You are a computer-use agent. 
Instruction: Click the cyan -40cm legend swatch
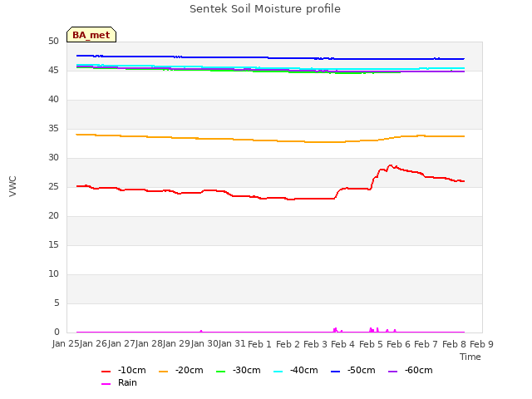pos(278,372)
